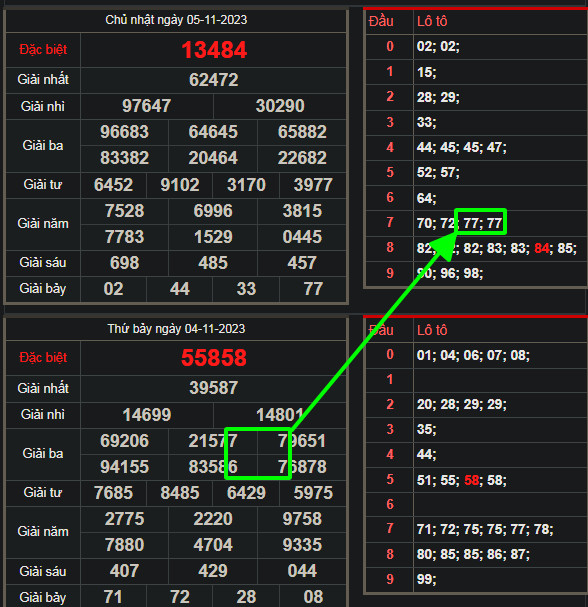588x607 pixels.
Task: Click the Đầu header of the lower table
Action: (381, 330)
